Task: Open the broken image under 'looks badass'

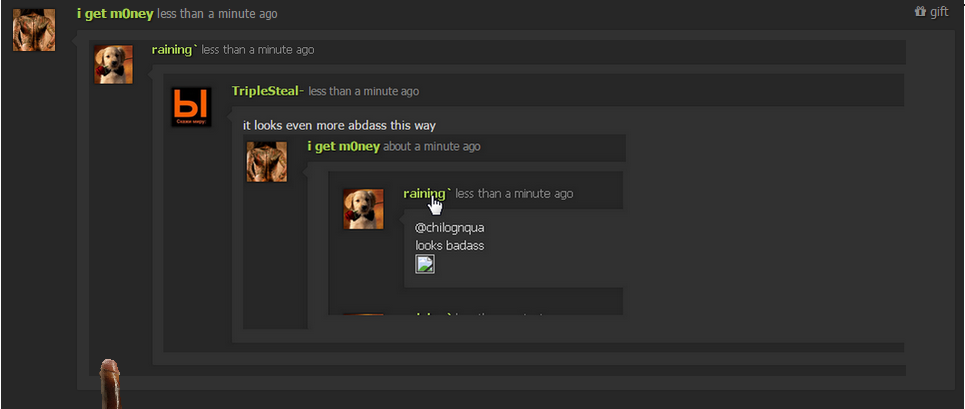Action: click(425, 264)
